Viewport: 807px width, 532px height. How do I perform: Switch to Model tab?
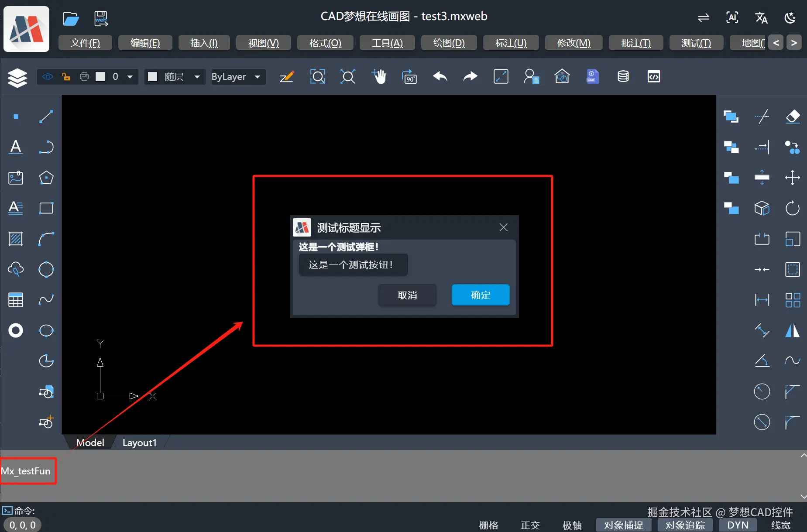click(x=90, y=443)
